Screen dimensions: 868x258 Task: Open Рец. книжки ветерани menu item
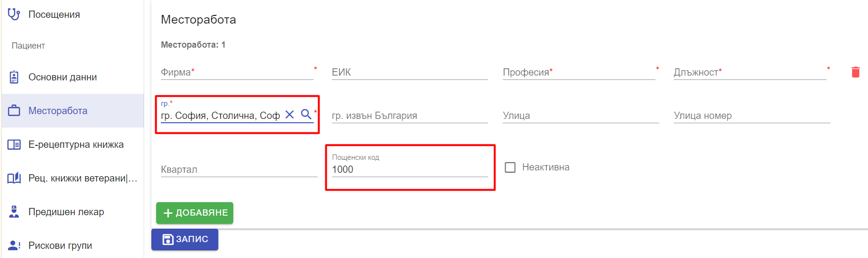(73, 178)
